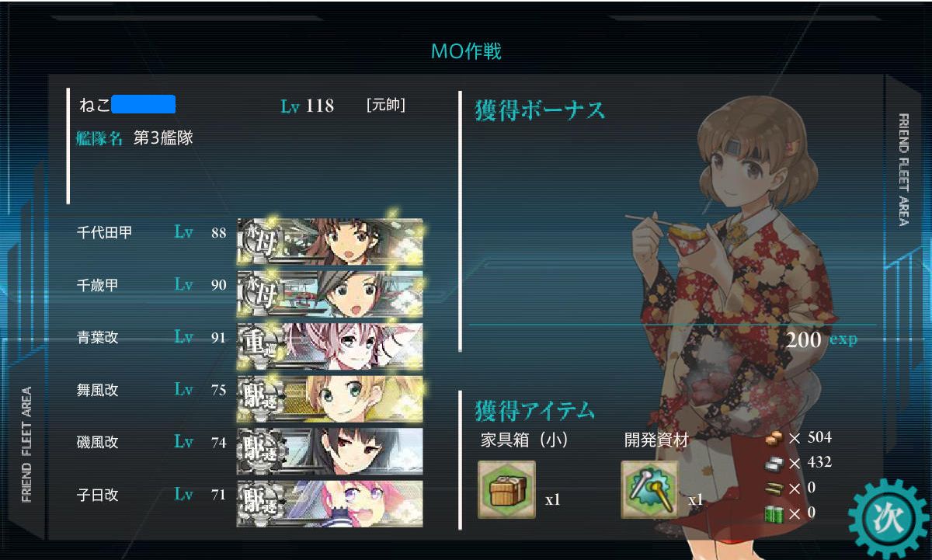Select 舞風改 destroyer banner

pyautogui.click(x=330, y=390)
